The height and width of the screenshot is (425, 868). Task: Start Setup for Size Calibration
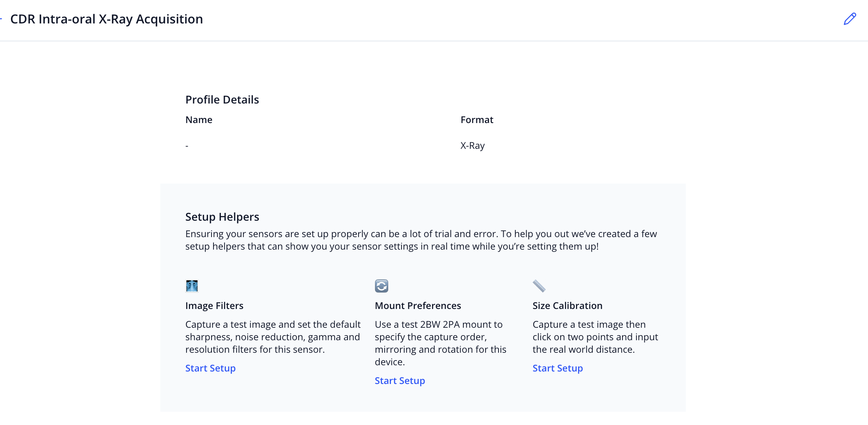(558, 368)
